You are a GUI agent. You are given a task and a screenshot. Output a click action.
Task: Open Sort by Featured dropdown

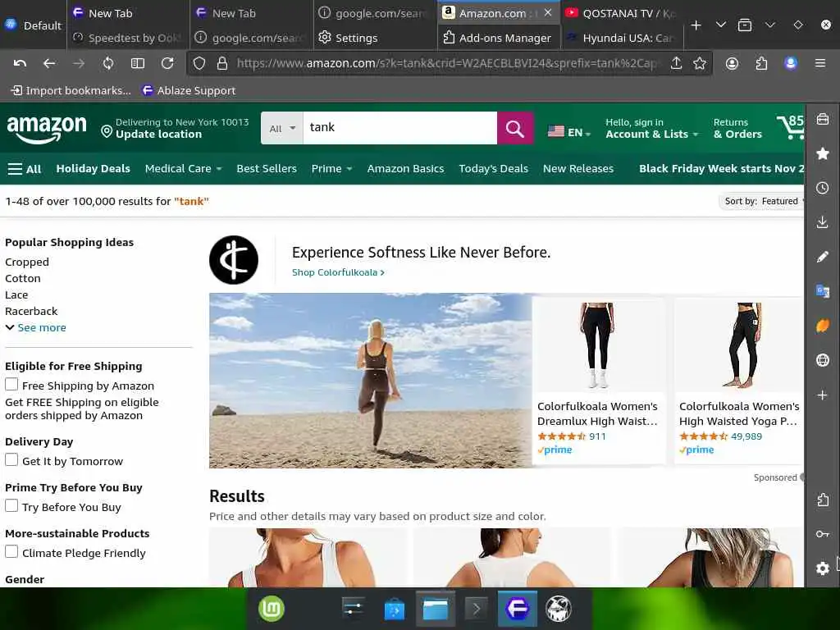762,202
